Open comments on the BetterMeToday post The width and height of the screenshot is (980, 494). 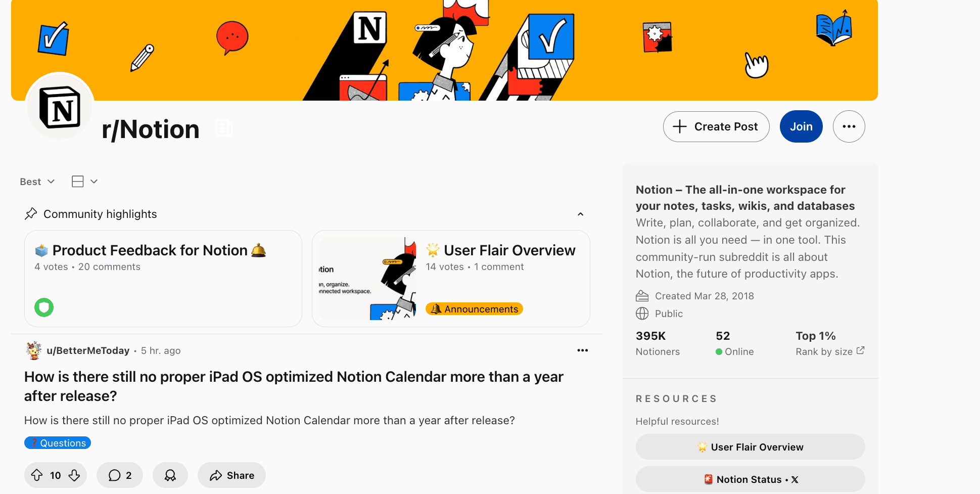click(x=120, y=475)
